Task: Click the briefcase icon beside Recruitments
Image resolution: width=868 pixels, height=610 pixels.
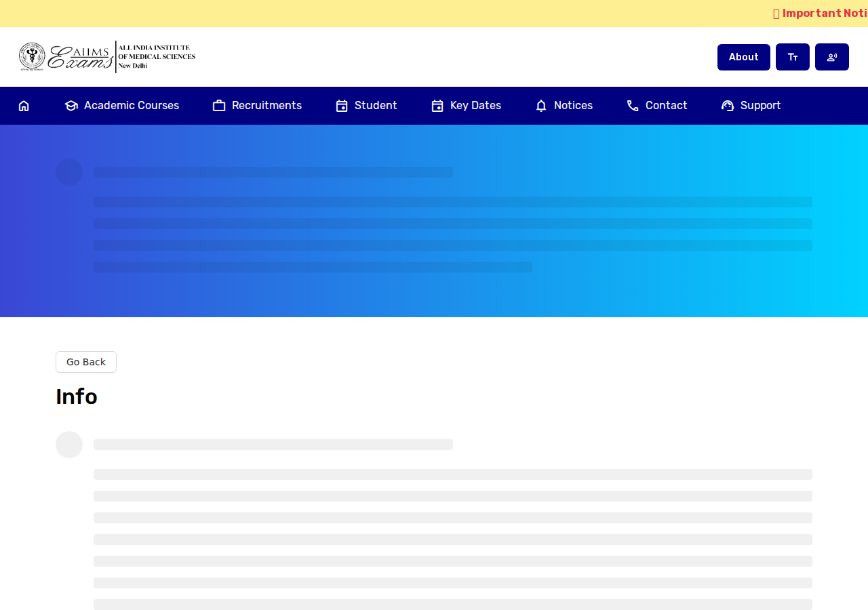Action: [x=219, y=106]
